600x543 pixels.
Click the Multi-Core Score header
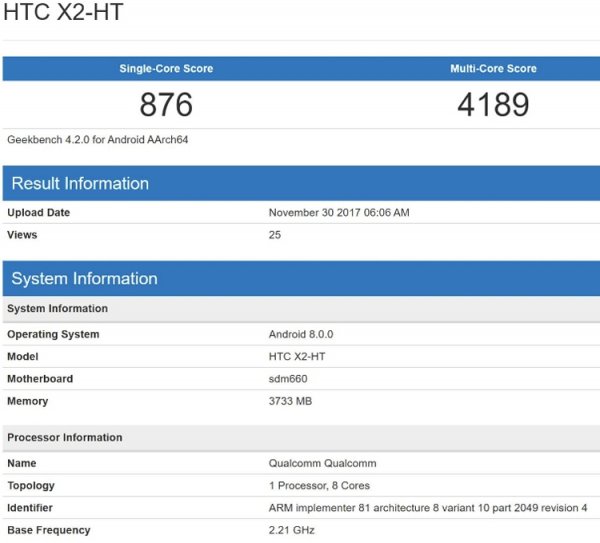[x=493, y=69]
